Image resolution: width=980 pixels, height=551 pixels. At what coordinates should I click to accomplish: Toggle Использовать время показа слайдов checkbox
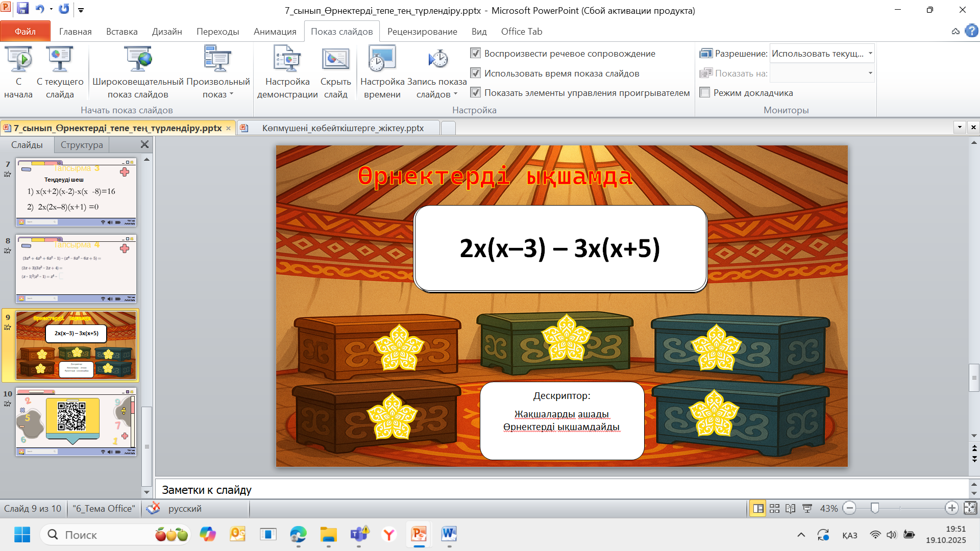pos(476,73)
